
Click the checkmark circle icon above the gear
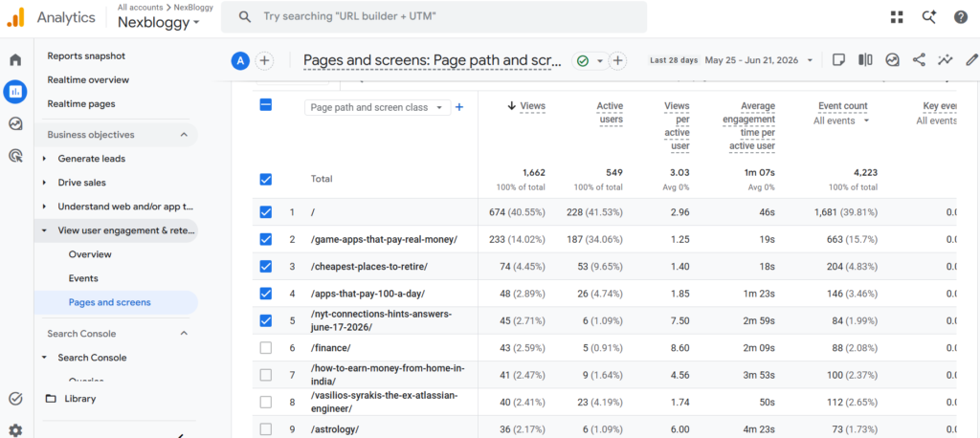coord(15,398)
